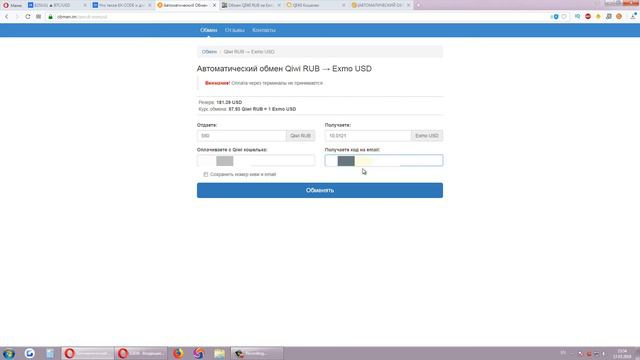Open the colorful swirl app taskbar icon

[199, 353]
